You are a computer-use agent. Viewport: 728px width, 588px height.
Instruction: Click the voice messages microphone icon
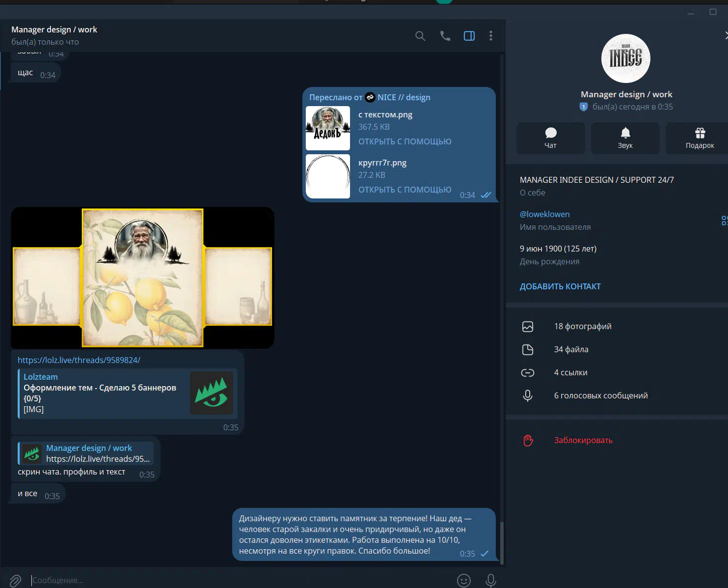pyautogui.click(x=528, y=395)
